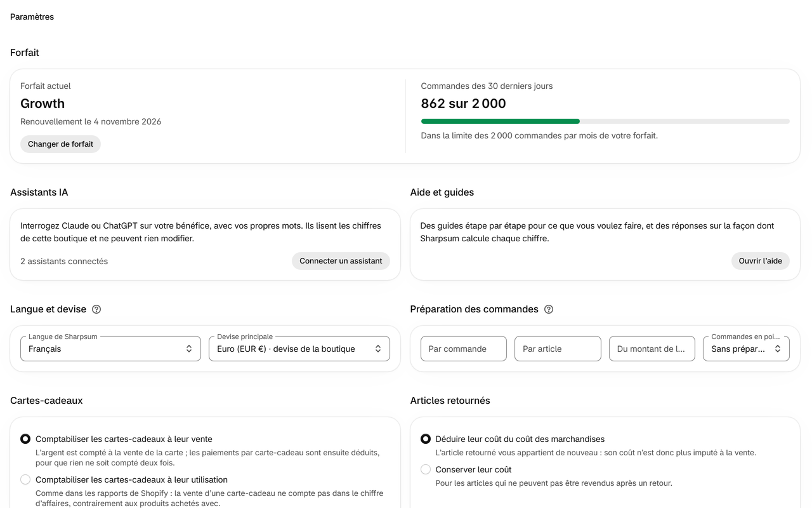The width and height of the screenshot is (812, 508).
Task: Select Comptabiliser les cartes-cadeaux à leur vente
Action: tap(25, 439)
